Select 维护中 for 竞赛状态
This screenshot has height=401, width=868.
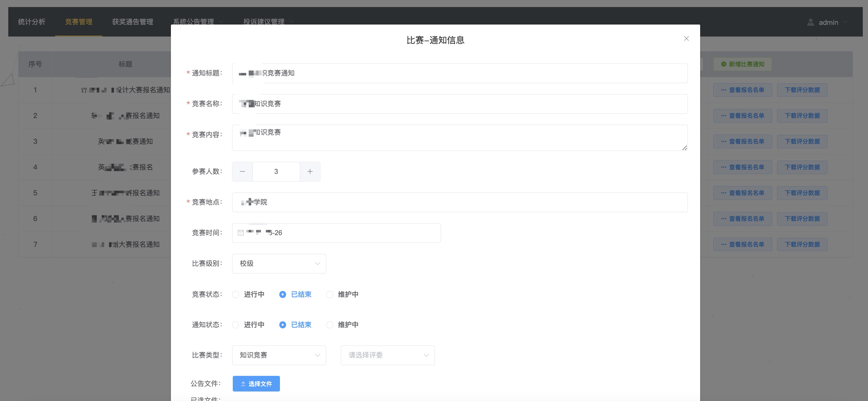pos(342,294)
